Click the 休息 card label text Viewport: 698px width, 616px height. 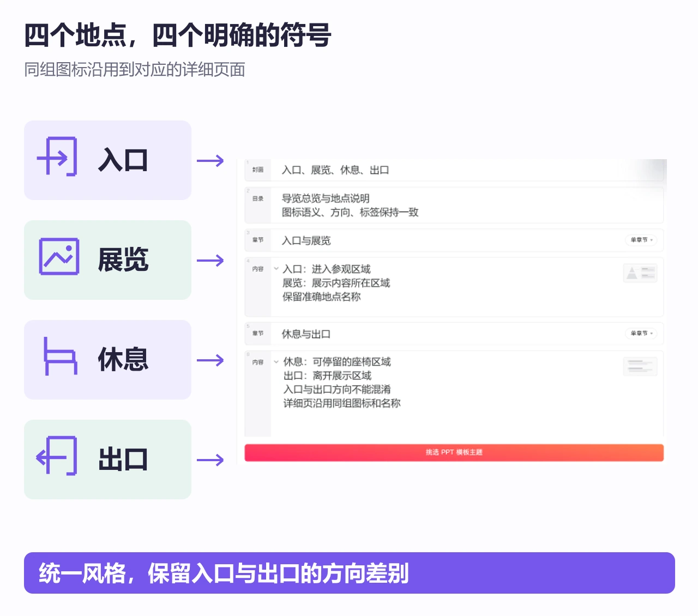pos(123,359)
